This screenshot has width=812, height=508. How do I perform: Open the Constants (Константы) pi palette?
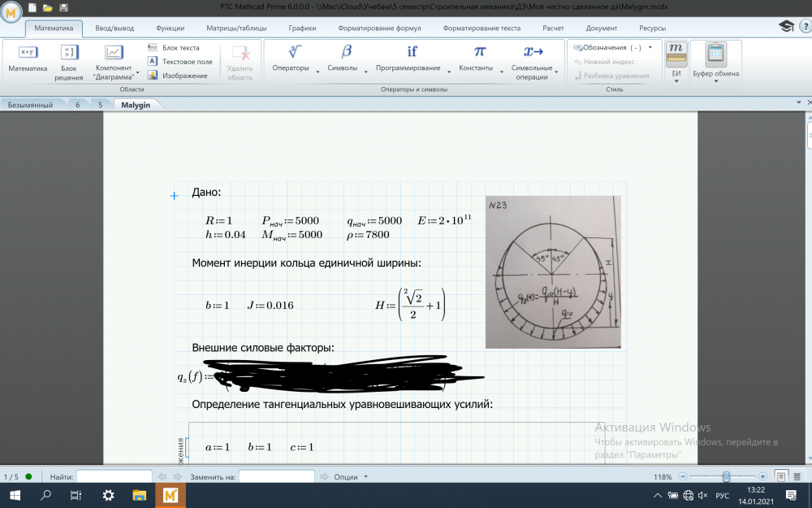[478, 59]
